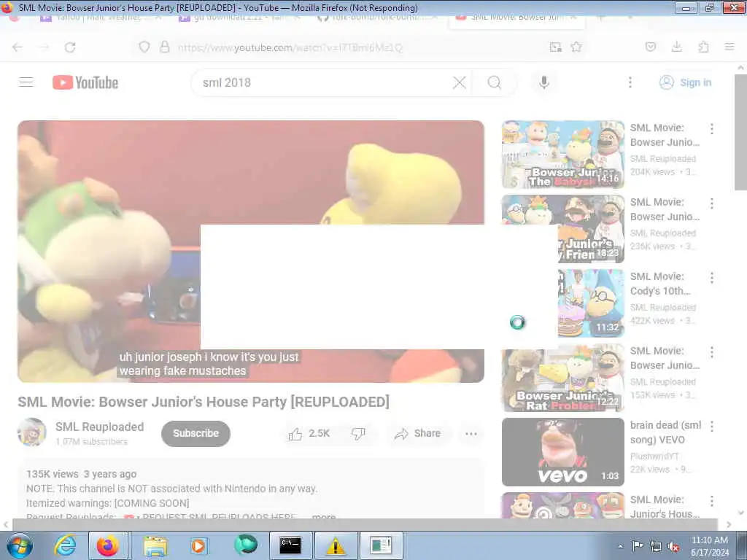The height and width of the screenshot is (560, 747).
Task: Click the muted volume tray icon
Action: tap(673, 546)
